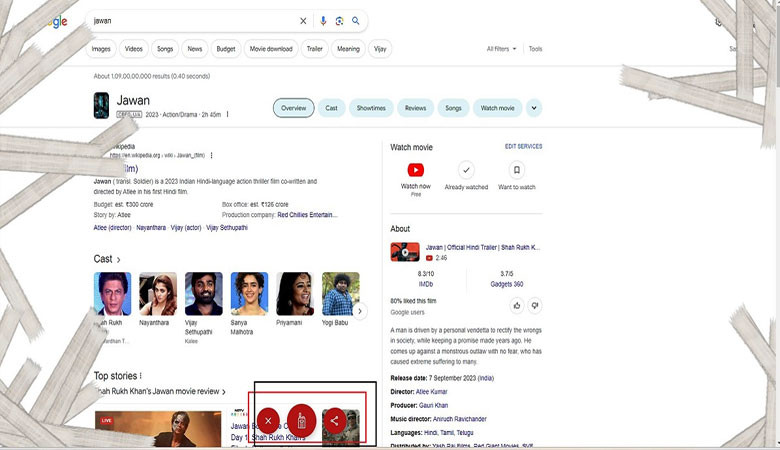The height and width of the screenshot is (450, 780).
Task: Open the All filters dropdown
Action: click(502, 49)
